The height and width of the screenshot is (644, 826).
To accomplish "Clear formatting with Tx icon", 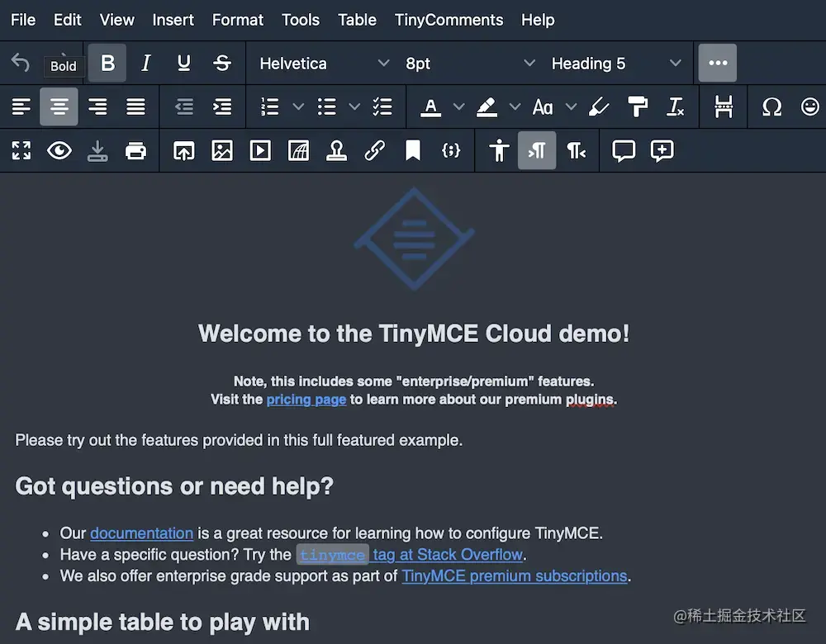I will [676, 107].
